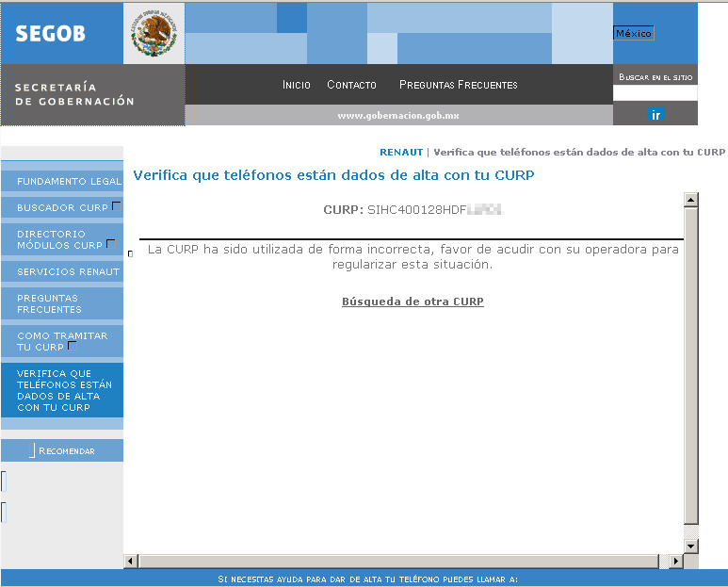Click the external link icon beside Tu CURP

(72, 346)
